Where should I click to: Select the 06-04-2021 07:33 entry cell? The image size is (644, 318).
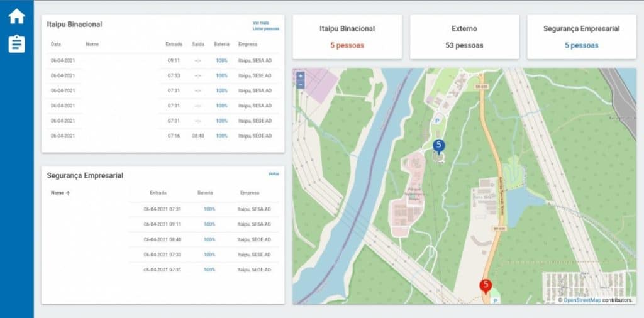[x=162, y=255]
